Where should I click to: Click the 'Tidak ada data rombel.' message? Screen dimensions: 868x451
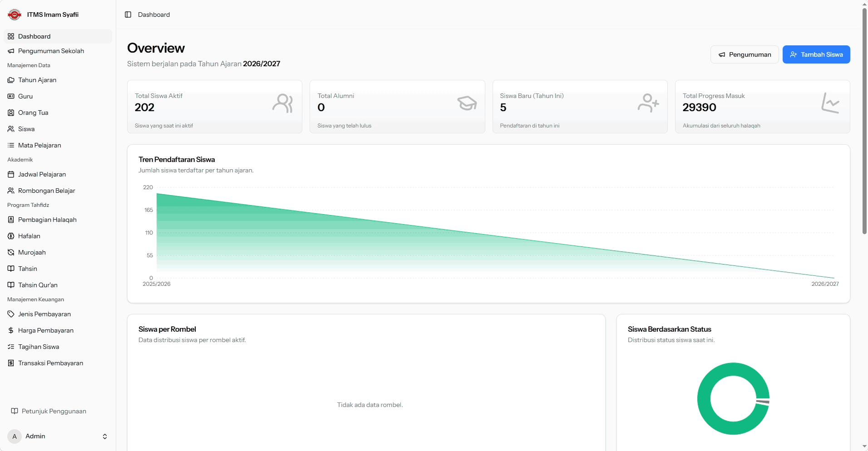point(370,405)
